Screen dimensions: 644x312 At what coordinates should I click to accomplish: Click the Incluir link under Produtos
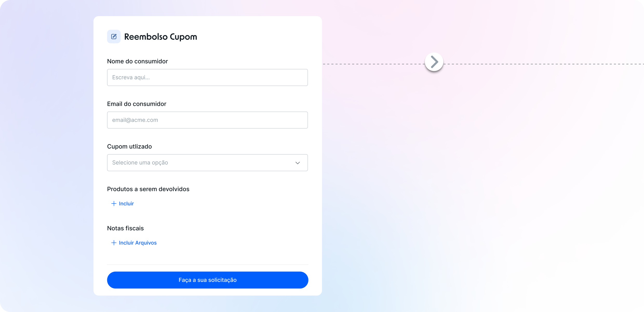pos(126,204)
